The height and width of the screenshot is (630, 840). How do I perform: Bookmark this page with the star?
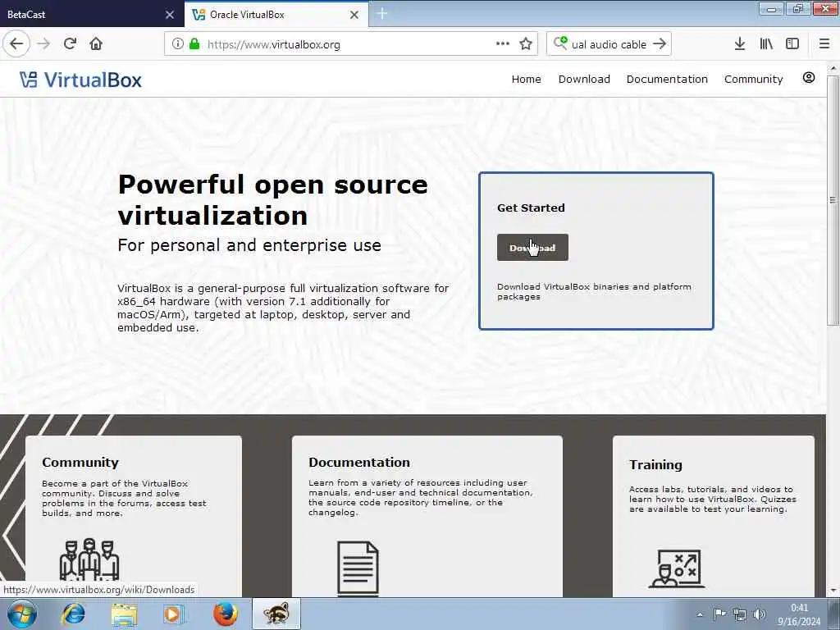[526, 44]
